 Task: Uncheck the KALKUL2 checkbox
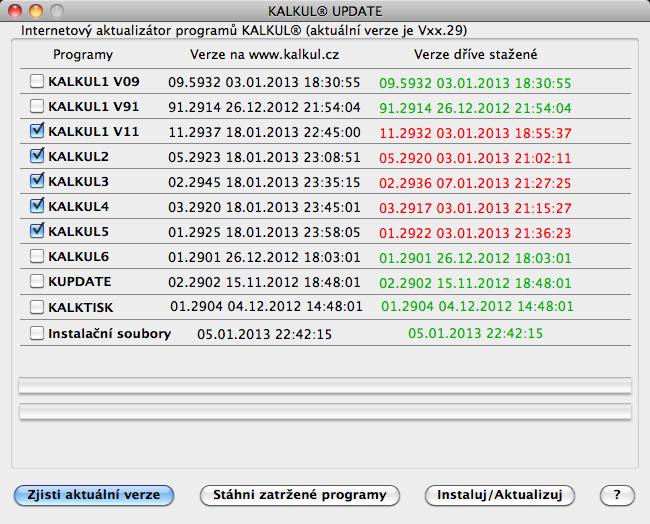click(x=37, y=156)
